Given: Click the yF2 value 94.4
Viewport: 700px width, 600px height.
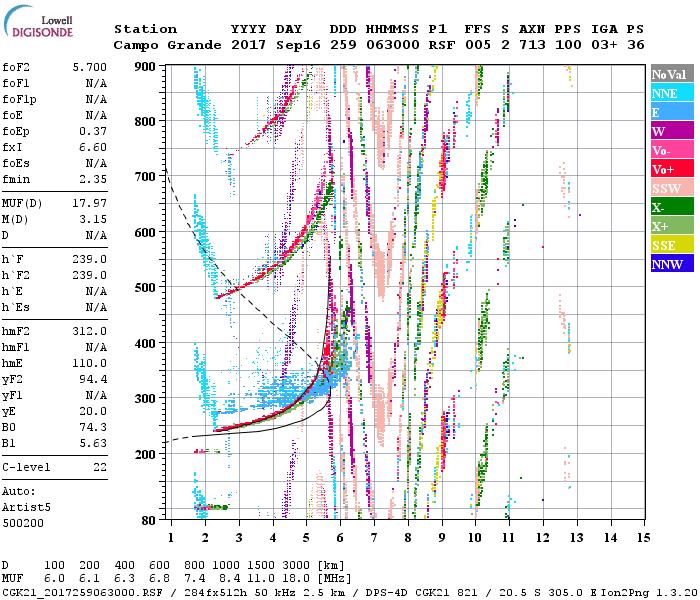Looking at the screenshot, I should pyautogui.click(x=93, y=379).
